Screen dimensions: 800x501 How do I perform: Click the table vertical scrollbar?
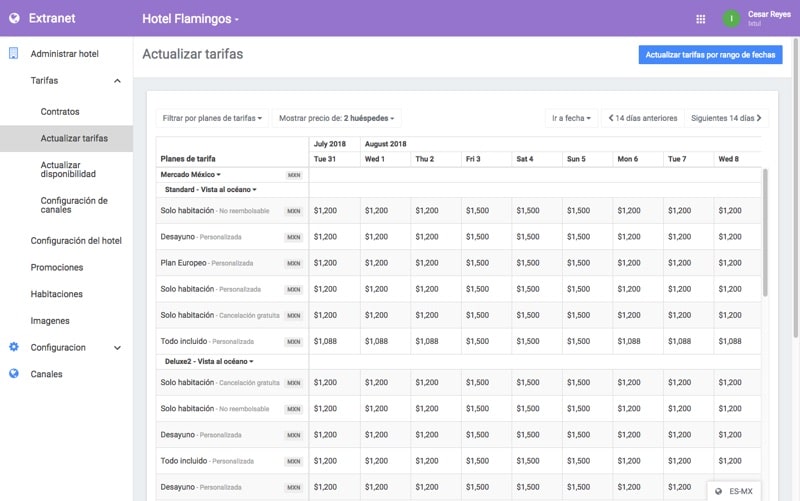click(765, 232)
